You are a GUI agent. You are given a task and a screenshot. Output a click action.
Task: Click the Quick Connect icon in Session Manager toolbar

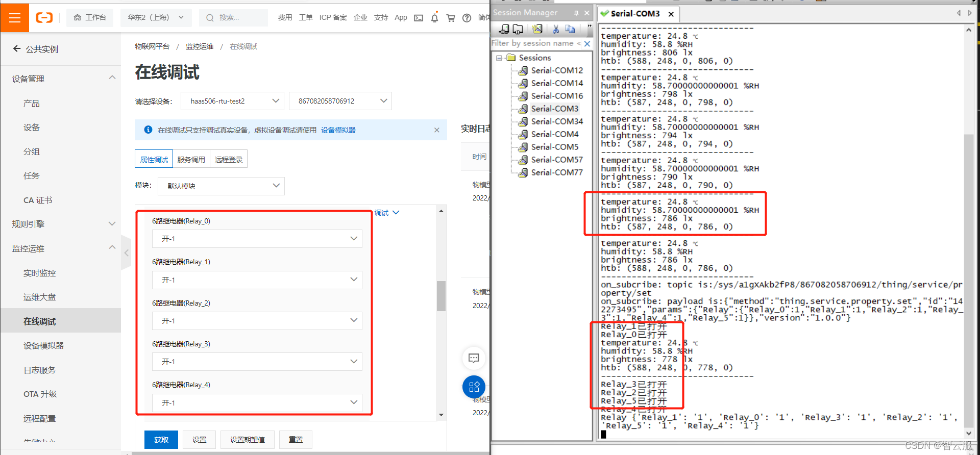click(x=518, y=29)
